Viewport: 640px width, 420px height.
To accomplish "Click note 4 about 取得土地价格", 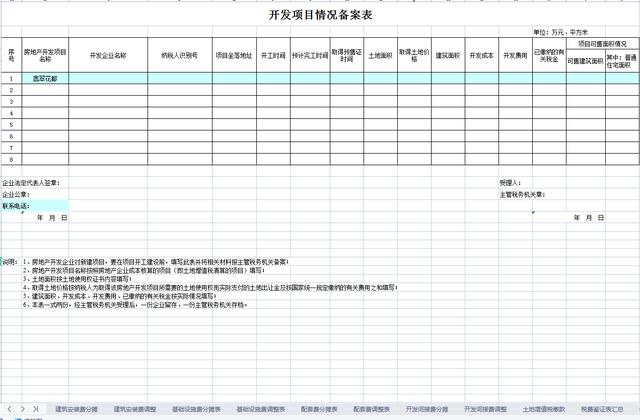I will pos(211,287).
